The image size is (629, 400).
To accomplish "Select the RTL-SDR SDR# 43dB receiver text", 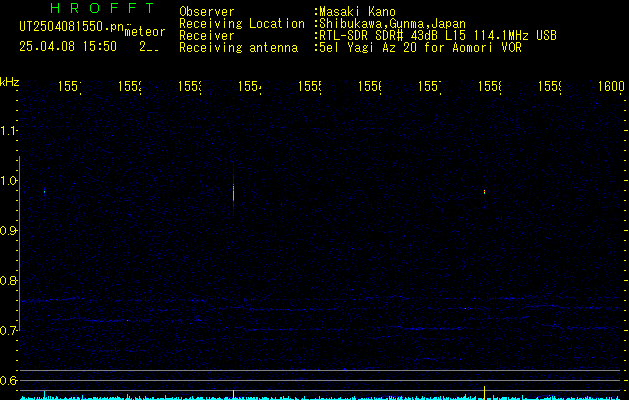I will coord(438,36).
